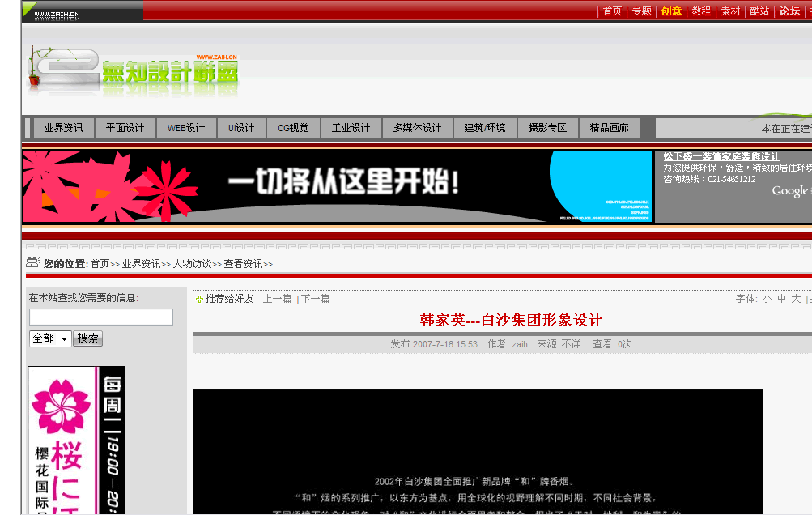Open the 建筑/环境 tab
The image size is (812, 515).
(485, 128)
